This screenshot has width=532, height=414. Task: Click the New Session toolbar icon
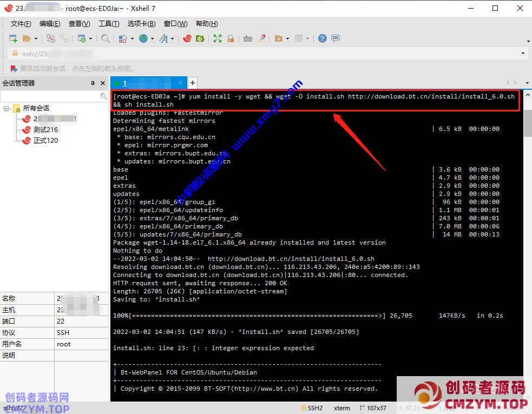pyautogui.click(x=13, y=38)
